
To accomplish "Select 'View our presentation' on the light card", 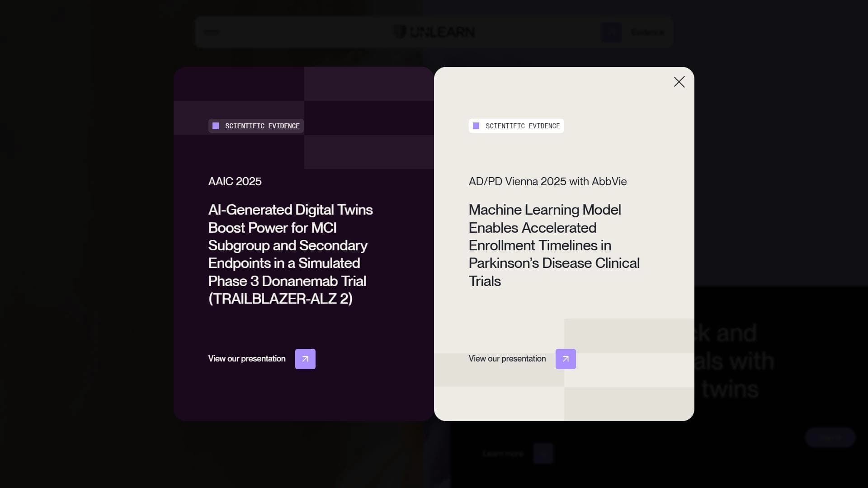I will coord(507,359).
